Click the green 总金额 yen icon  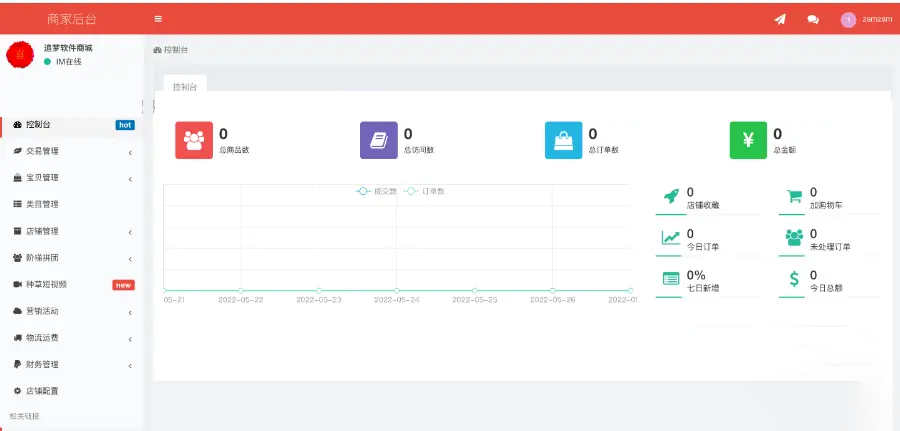coord(748,140)
